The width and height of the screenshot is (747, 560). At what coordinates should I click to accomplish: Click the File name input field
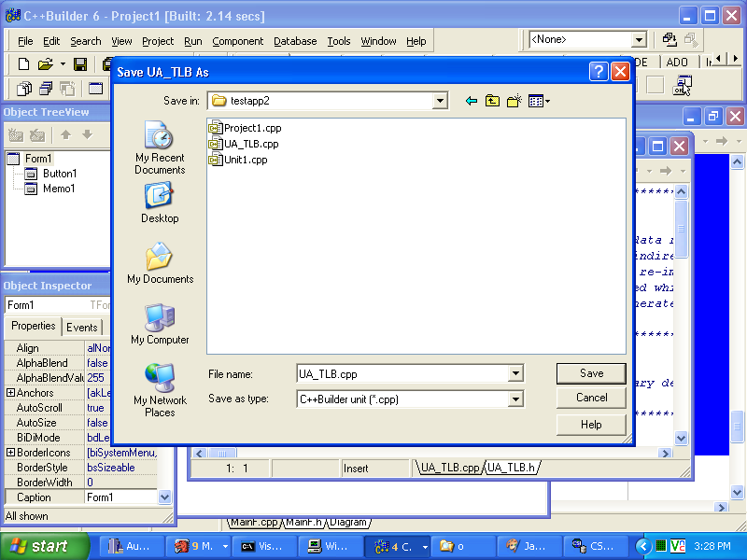point(402,374)
